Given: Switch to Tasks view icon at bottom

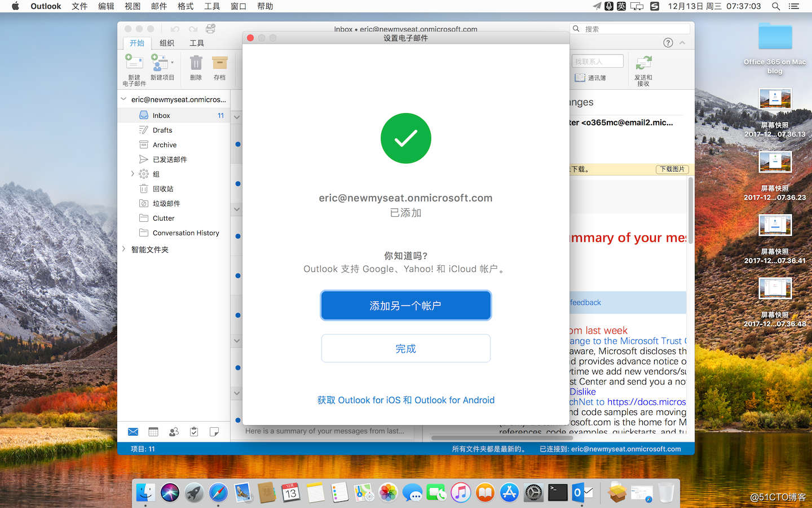Looking at the screenshot, I should click(x=194, y=432).
